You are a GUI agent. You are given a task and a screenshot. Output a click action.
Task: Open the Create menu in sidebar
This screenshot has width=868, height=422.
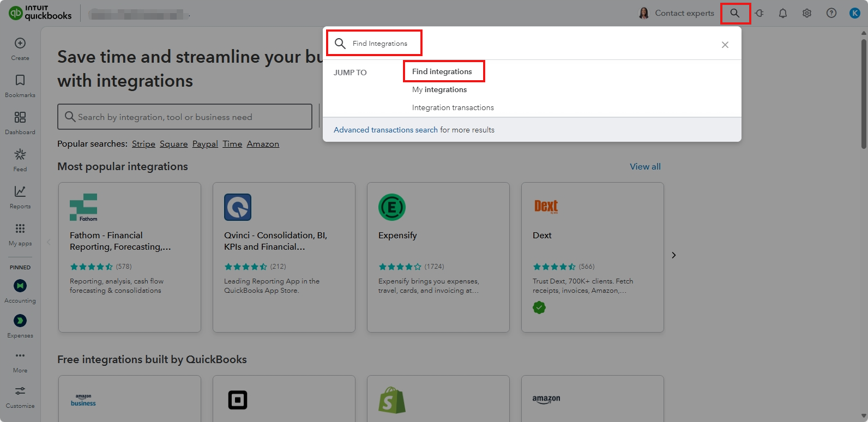20,49
